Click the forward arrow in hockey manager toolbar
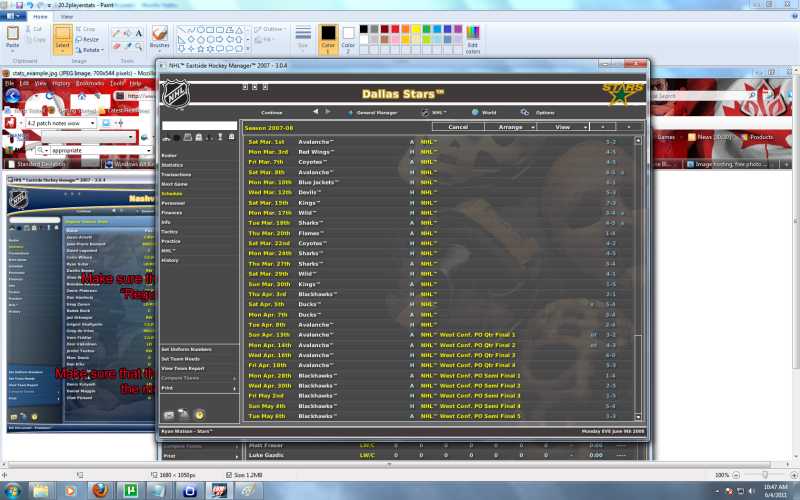The width and height of the screenshot is (800, 500). 328,112
